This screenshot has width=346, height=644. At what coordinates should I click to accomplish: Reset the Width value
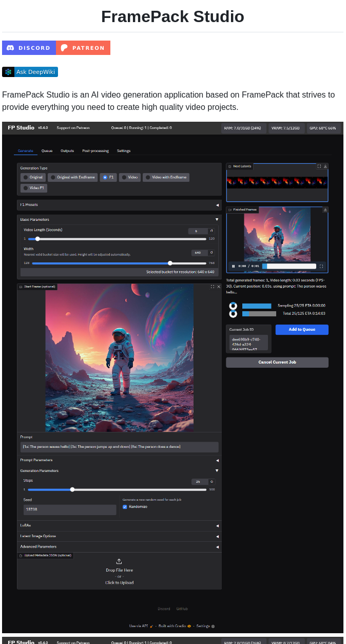(211, 253)
